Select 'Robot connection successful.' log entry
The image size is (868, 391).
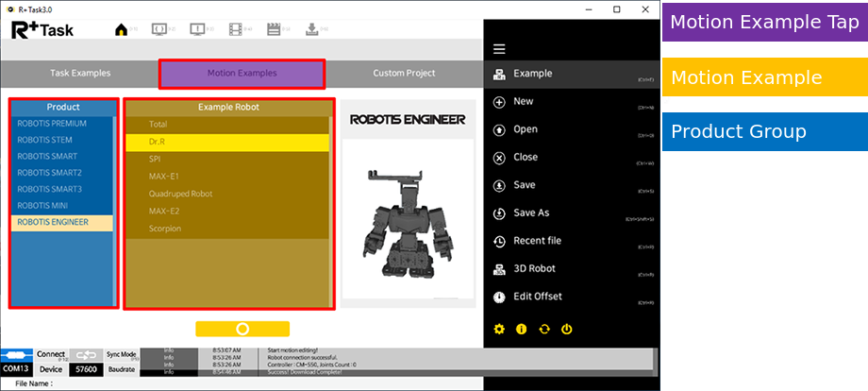click(302, 358)
